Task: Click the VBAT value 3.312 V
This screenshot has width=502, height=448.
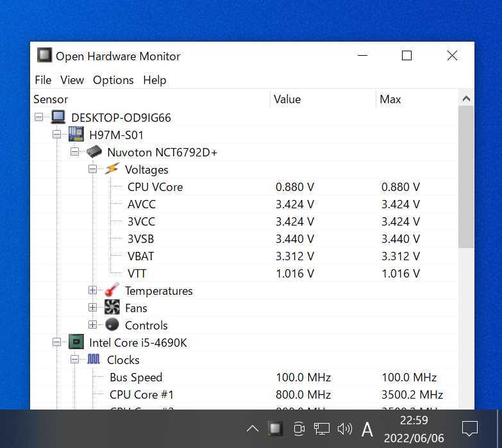Action: pyautogui.click(x=295, y=256)
